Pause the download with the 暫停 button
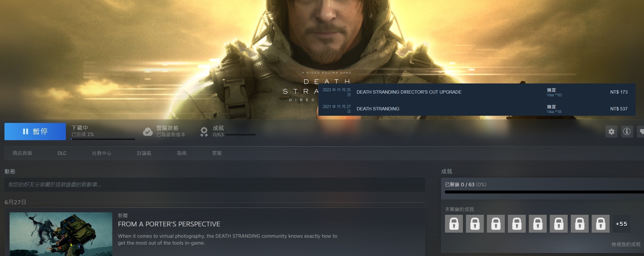The width and height of the screenshot is (644, 256). pyautogui.click(x=35, y=131)
